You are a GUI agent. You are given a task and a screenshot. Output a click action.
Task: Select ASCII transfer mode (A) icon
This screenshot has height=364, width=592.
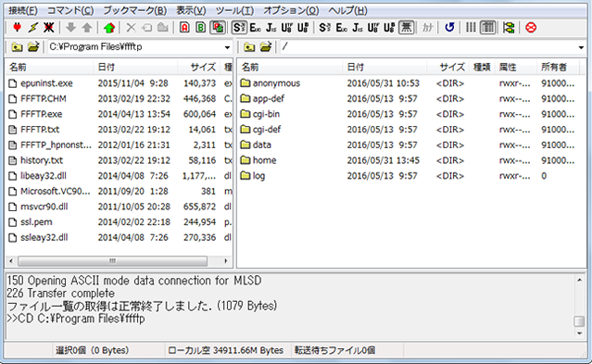click(184, 28)
